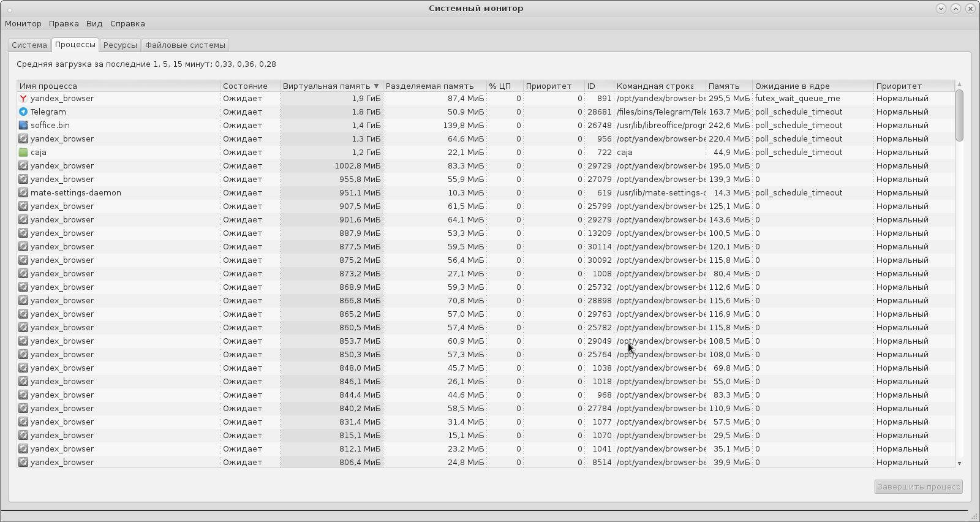Click icon of yandex_browser with ID 29279
Image resolution: width=980 pixels, height=522 pixels.
[x=23, y=220]
